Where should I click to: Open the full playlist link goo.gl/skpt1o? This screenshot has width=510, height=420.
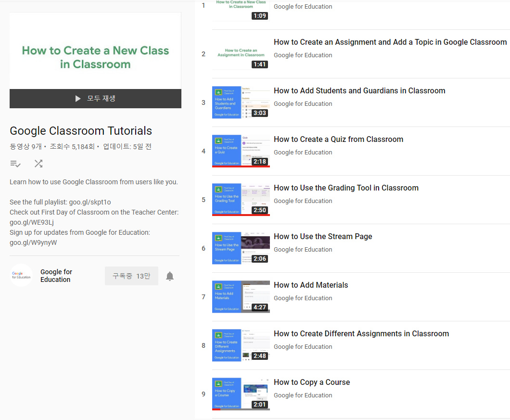(90, 202)
